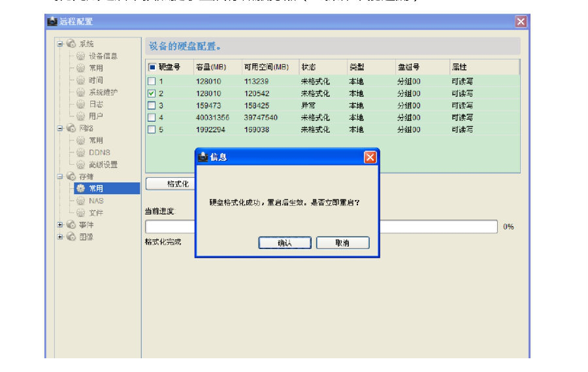Click gear icon beside 文件
The width and height of the screenshot is (588, 372).
point(80,213)
